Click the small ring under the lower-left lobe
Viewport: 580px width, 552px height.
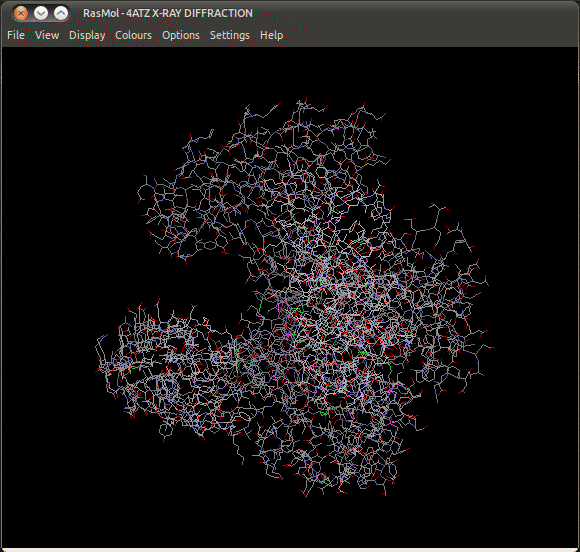tap(165, 430)
